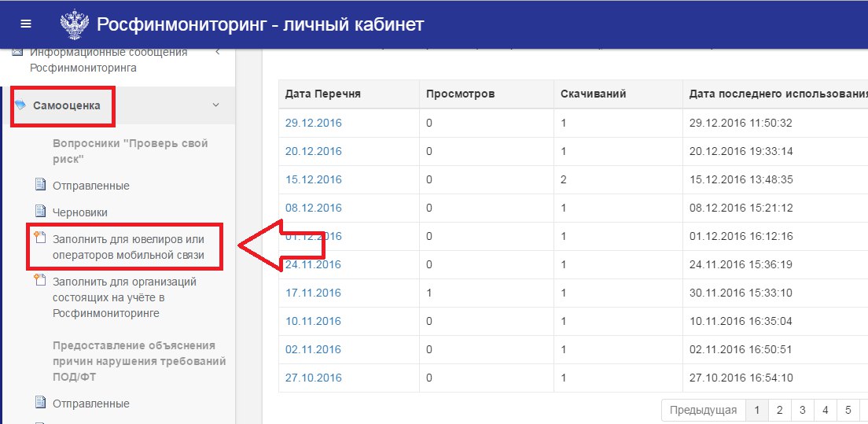
Task: Click the header title Росфинмониторинг - личный кабинет
Action: (x=260, y=24)
